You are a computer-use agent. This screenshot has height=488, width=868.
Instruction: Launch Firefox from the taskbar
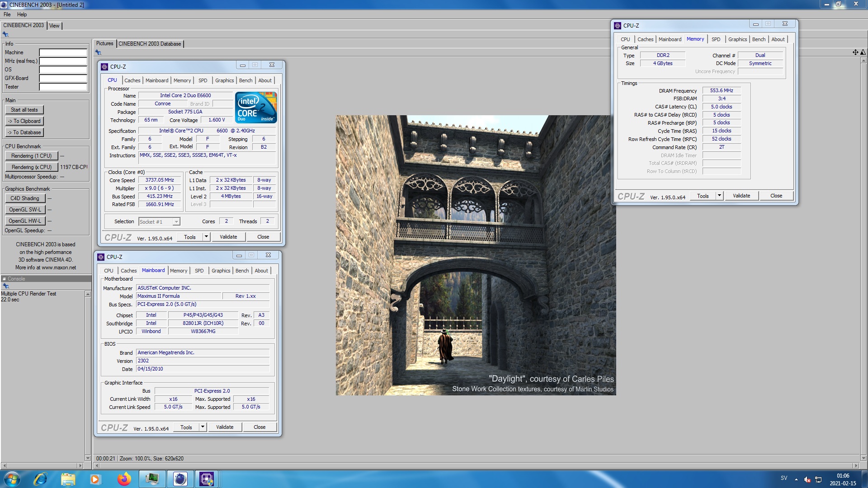pyautogui.click(x=124, y=479)
